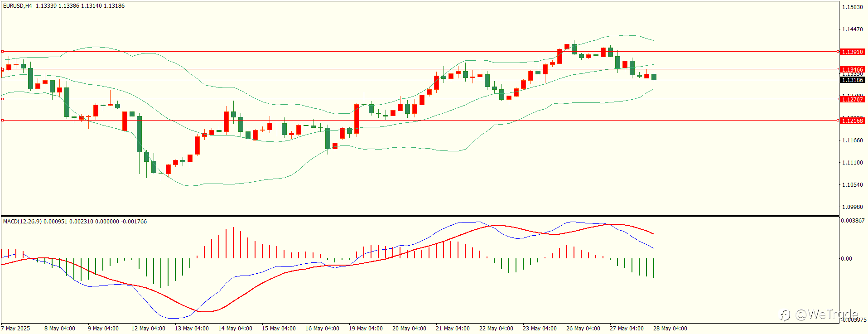This screenshot has width=868, height=334.
Task: Select the 1.12707 red price label
Action: (x=852, y=99)
